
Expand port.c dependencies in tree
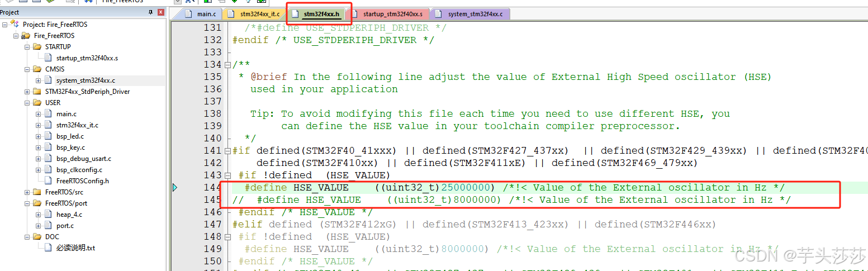coord(39,226)
